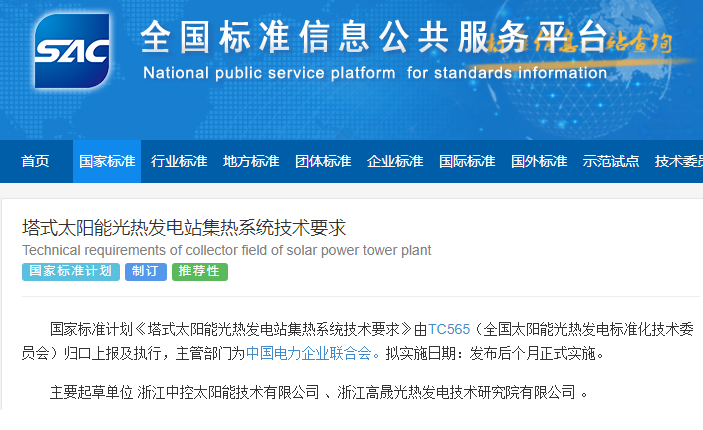Click the SAC logo icon

coord(71,50)
